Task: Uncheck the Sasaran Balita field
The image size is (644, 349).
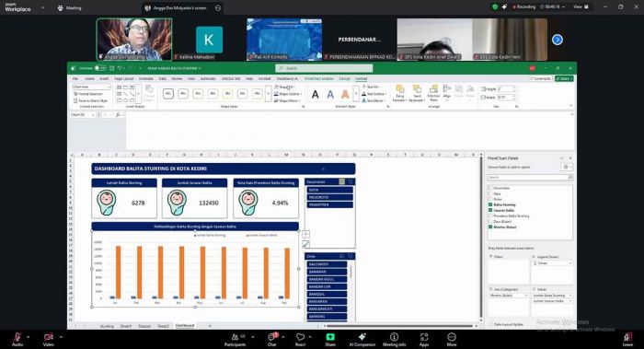Action: pos(490,210)
